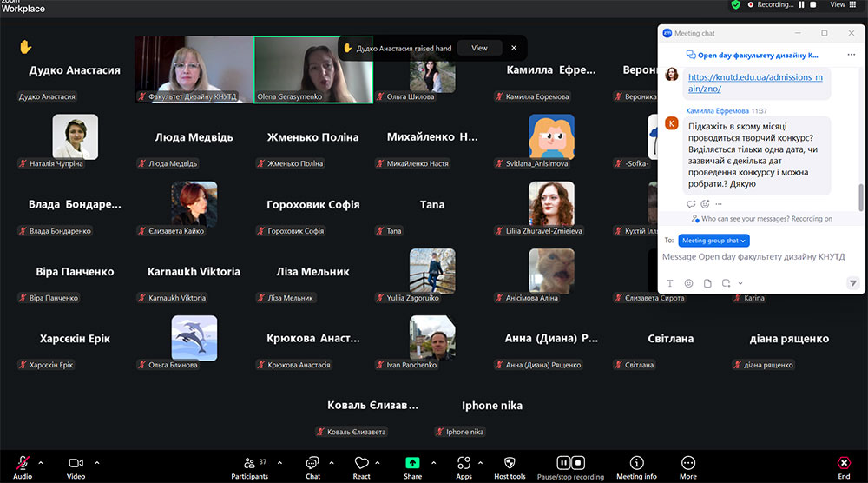Click View on raised hand notification
Screen dimensions: 868x483
[479, 49]
